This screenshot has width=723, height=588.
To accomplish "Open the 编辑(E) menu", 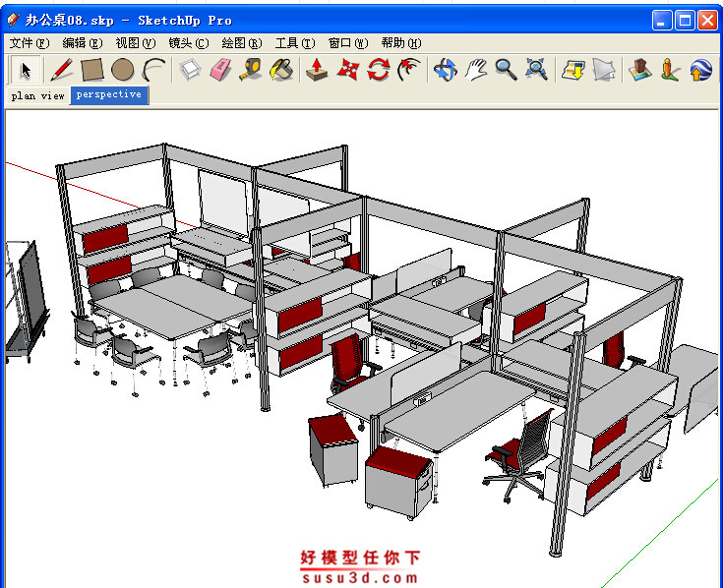I will [x=83, y=43].
